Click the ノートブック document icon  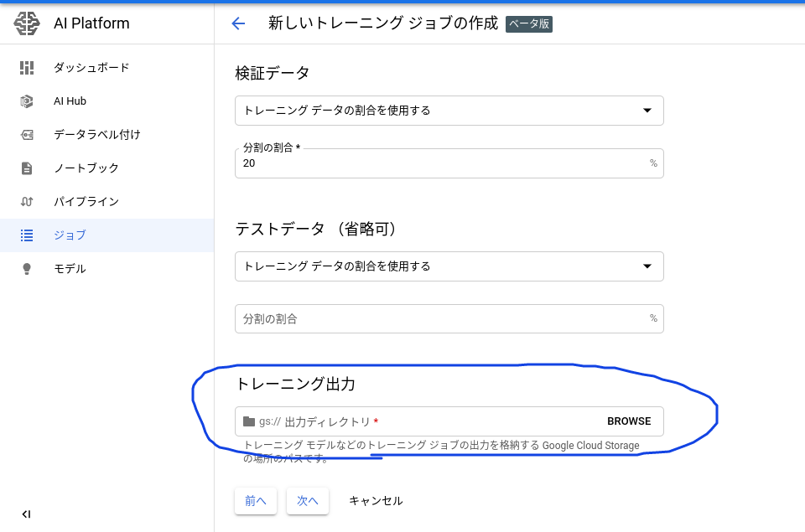click(x=27, y=168)
